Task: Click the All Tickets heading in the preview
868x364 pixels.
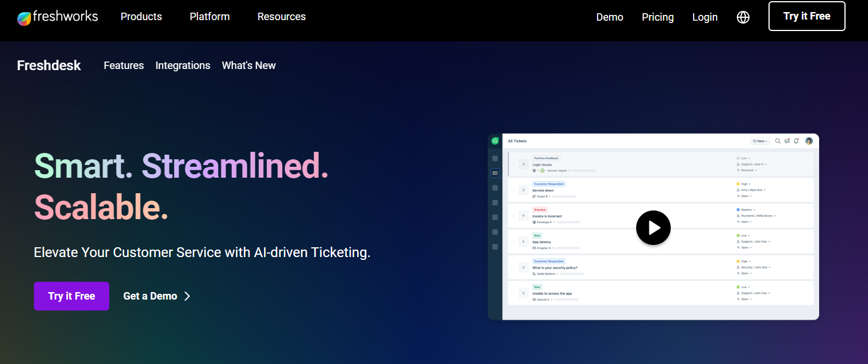Action: click(x=517, y=141)
